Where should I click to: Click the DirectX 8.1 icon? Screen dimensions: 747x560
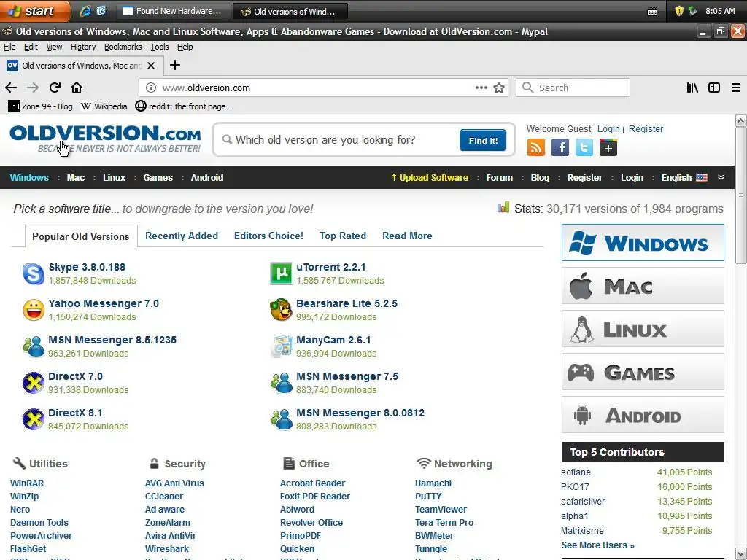pyautogui.click(x=34, y=419)
